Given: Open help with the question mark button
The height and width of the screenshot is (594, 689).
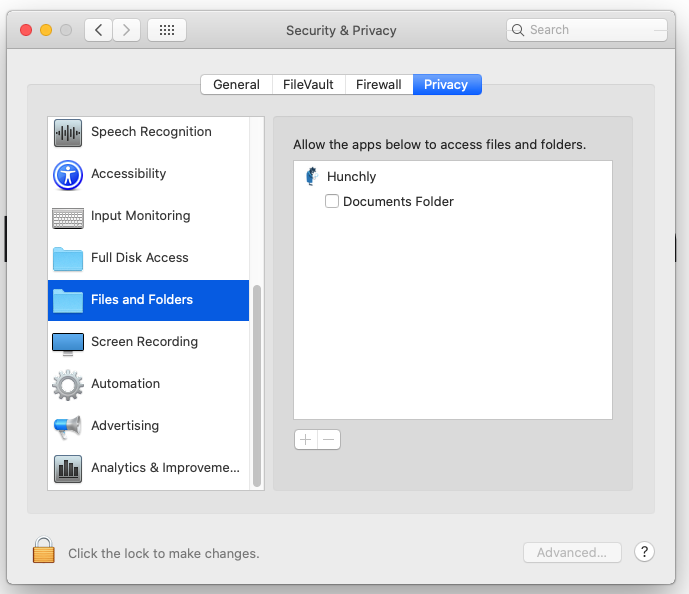Looking at the screenshot, I should 644,552.
